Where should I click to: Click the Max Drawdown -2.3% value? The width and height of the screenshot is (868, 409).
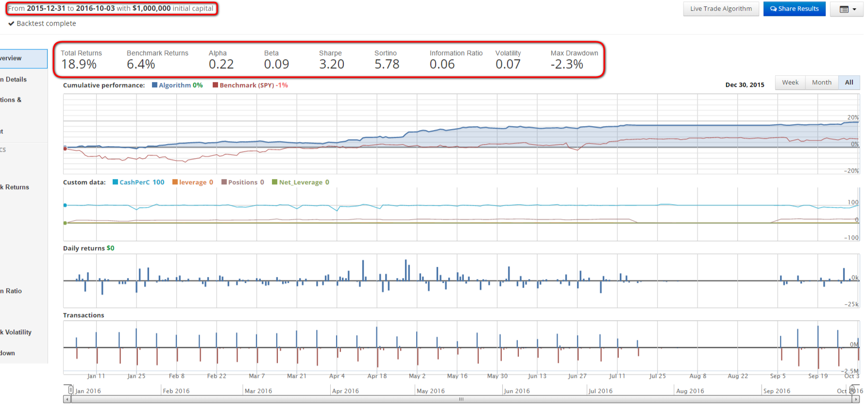[567, 64]
